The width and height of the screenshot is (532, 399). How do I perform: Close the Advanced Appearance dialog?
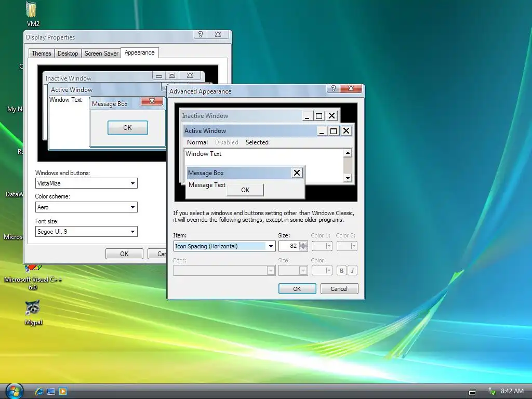(351, 88)
